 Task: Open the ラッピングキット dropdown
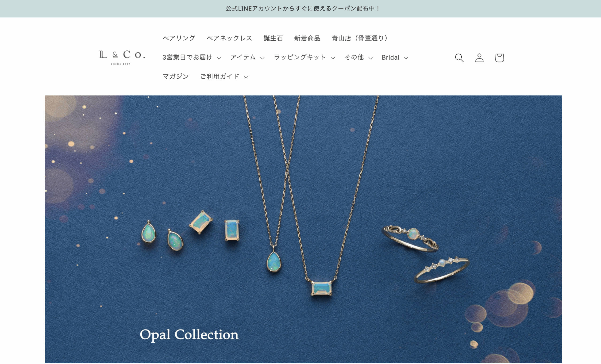[304, 57]
